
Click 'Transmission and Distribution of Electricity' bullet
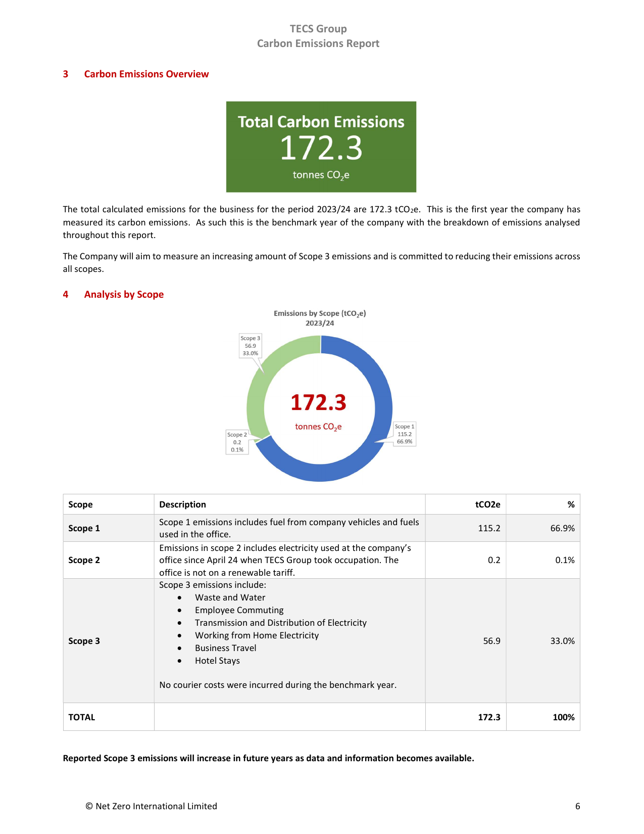click(x=280, y=623)
